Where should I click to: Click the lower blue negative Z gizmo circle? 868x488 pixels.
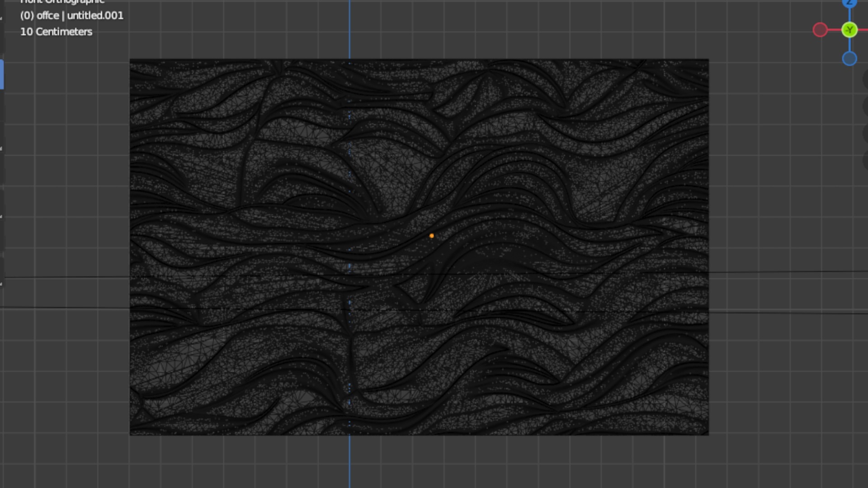click(x=849, y=59)
